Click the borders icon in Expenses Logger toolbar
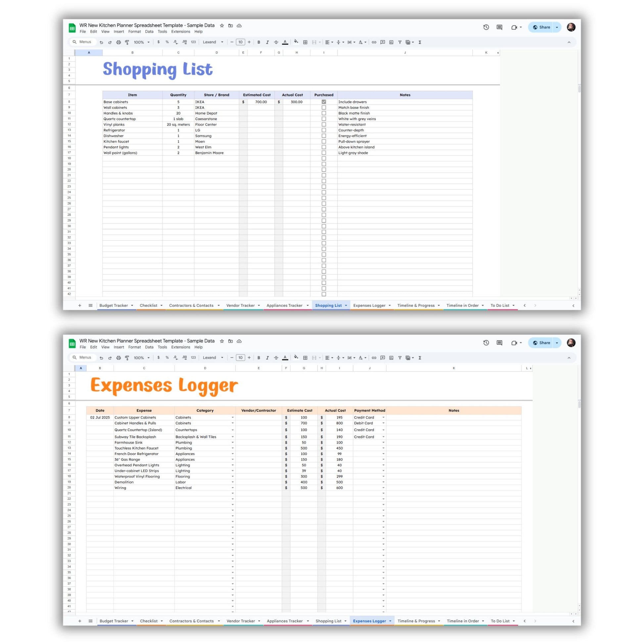 [x=305, y=358]
